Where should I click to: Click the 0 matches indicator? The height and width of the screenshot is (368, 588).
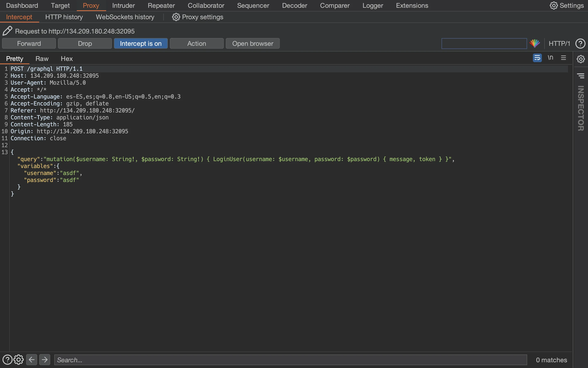(551, 360)
